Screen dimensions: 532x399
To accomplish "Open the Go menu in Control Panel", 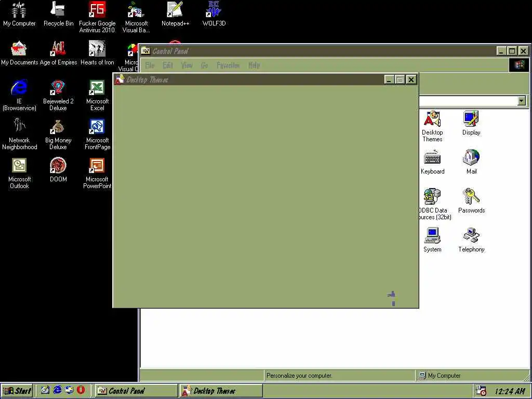I will (204, 65).
